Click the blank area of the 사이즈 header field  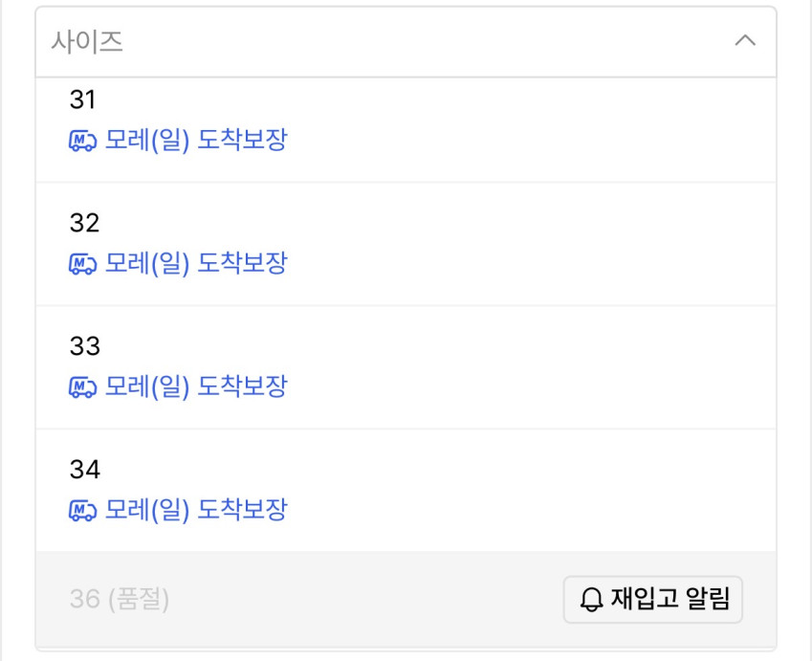[x=402, y=42]
